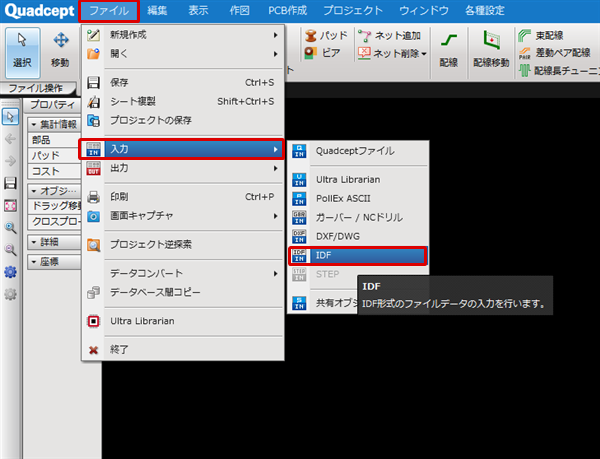The width and height of the screenshot is (600, 459).
Task: Choose 配線長チューニング tool
Action: tap(559, 70)
